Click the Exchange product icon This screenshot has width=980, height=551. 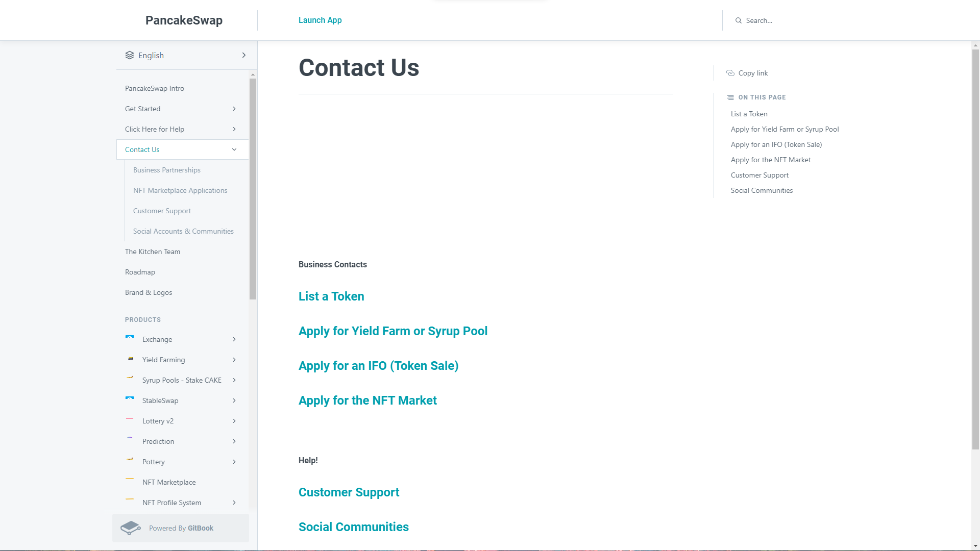(x=130, y=338)
